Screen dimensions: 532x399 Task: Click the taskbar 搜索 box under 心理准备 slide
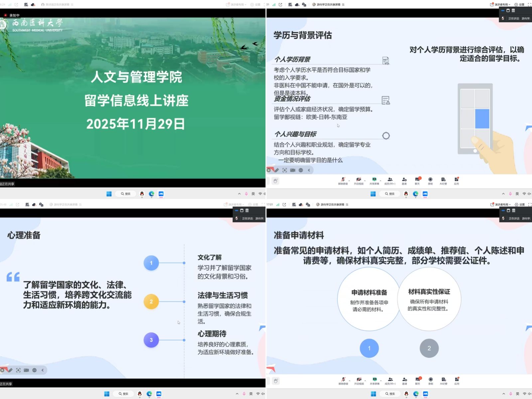point(123,394)
